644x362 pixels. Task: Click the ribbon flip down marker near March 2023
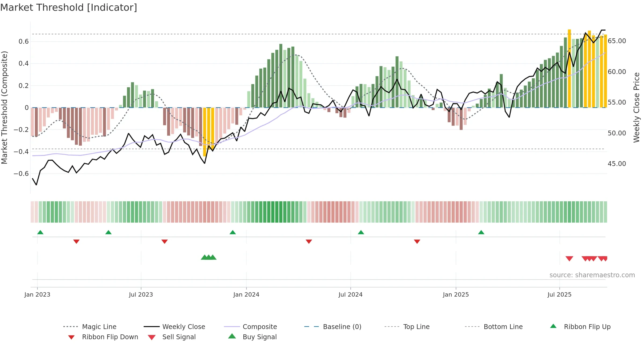(76, 242)
